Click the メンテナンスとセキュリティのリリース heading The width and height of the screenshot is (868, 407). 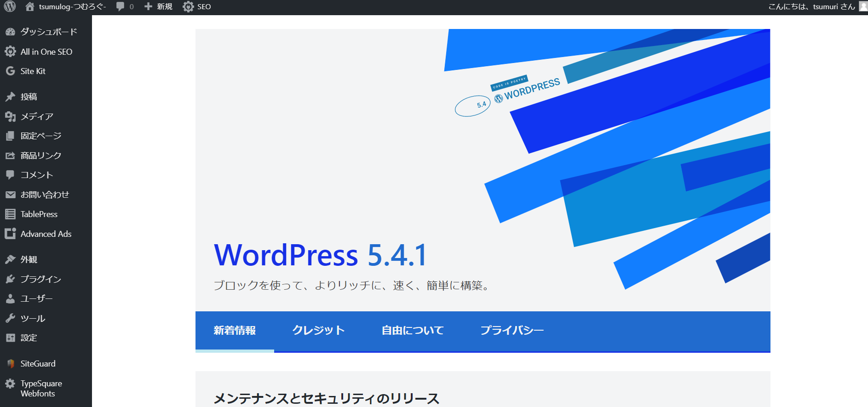327,398
